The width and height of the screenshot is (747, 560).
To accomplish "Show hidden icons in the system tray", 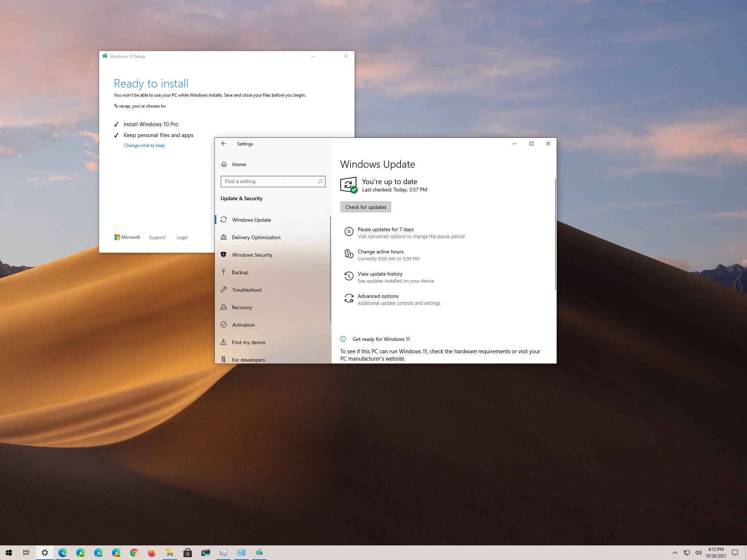I will tap(675, 553).
